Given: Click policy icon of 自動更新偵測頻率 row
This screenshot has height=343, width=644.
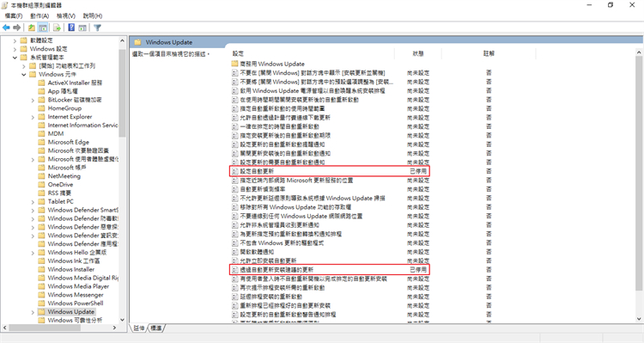Looking at the screenshot, I should 235,189.
